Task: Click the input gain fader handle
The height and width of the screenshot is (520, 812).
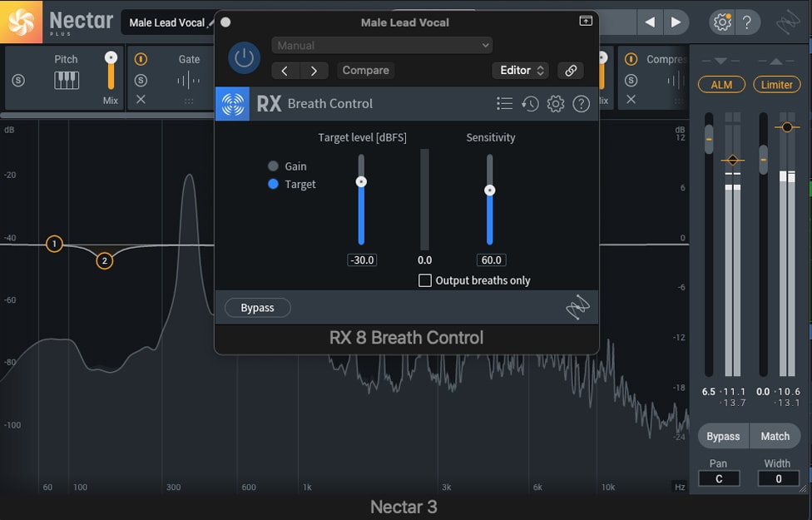Action: (709, 139)
